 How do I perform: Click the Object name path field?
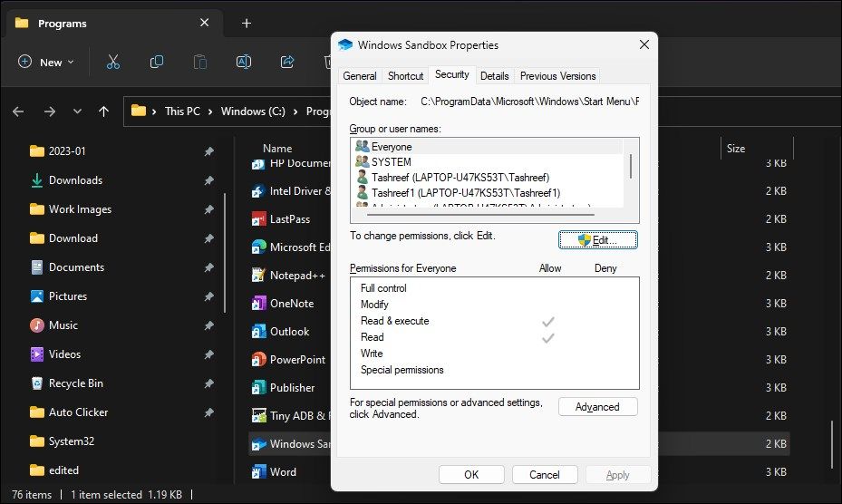point(529,101)
